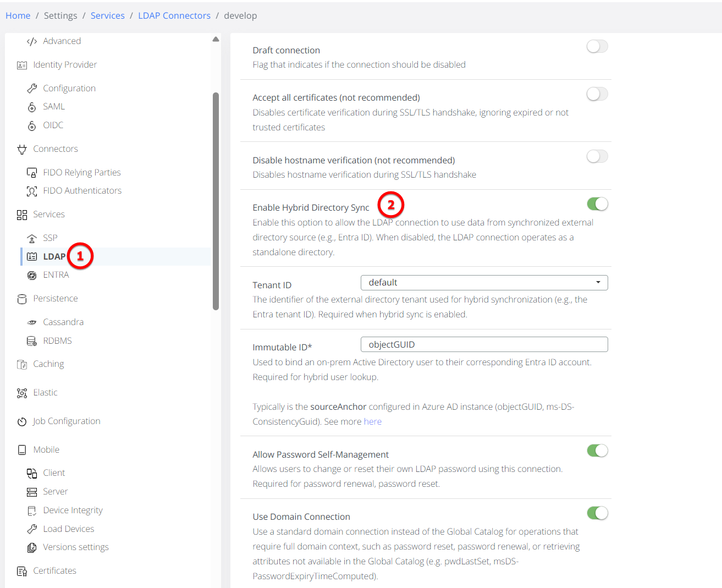The height and width of the screenshot is (588, 722).
Task: Click the ENTRA service icon
Action: pyautogui.click(x=32, y=275)
